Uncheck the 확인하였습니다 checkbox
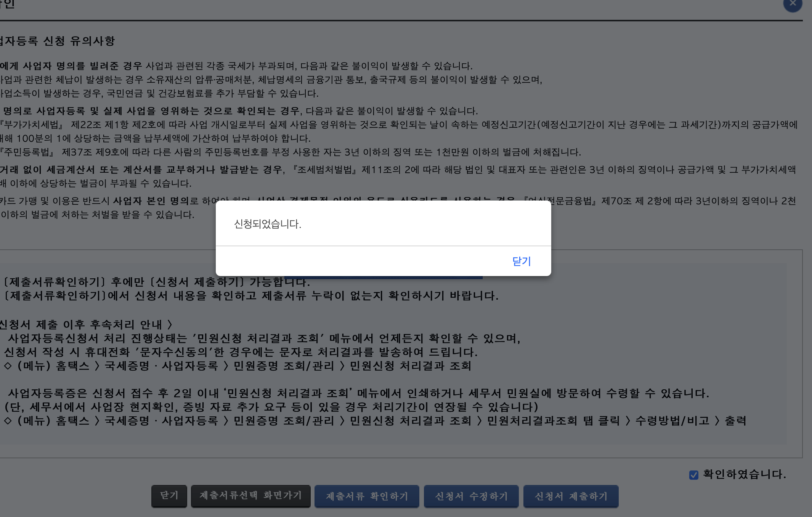The width and height of the screenshot is (812, 517). click(x=693, y=475)
